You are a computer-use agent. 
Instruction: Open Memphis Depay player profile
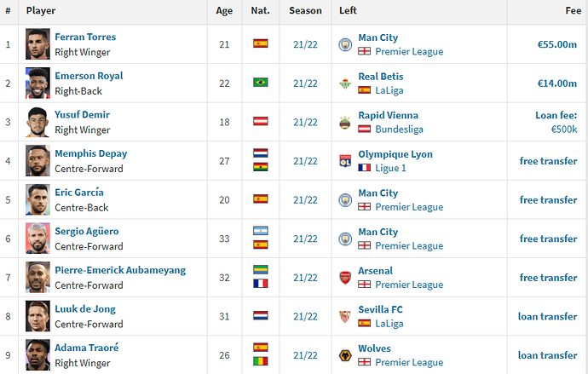90,153
